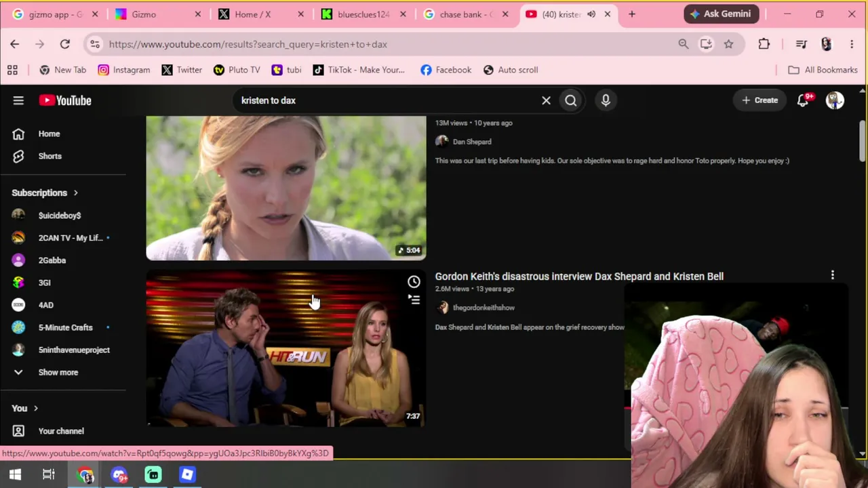Viewport: 868px width, 488px height.
Task: Click the browser address bar URL
Action: pos(248,44)
